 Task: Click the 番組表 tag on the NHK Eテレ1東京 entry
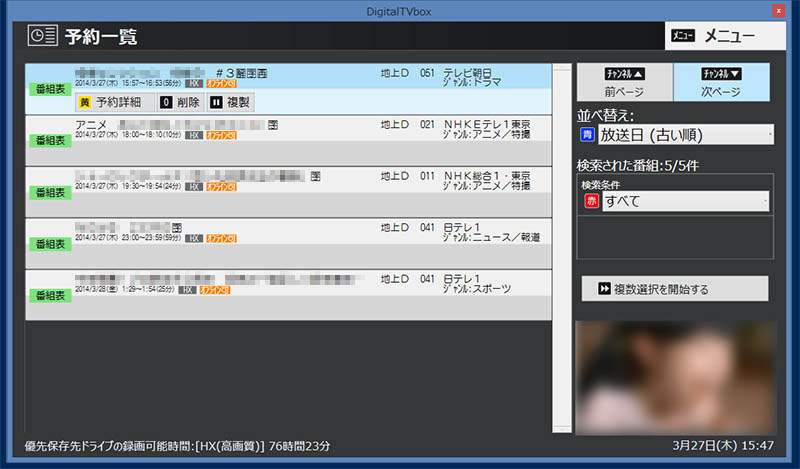coord(48,141)
